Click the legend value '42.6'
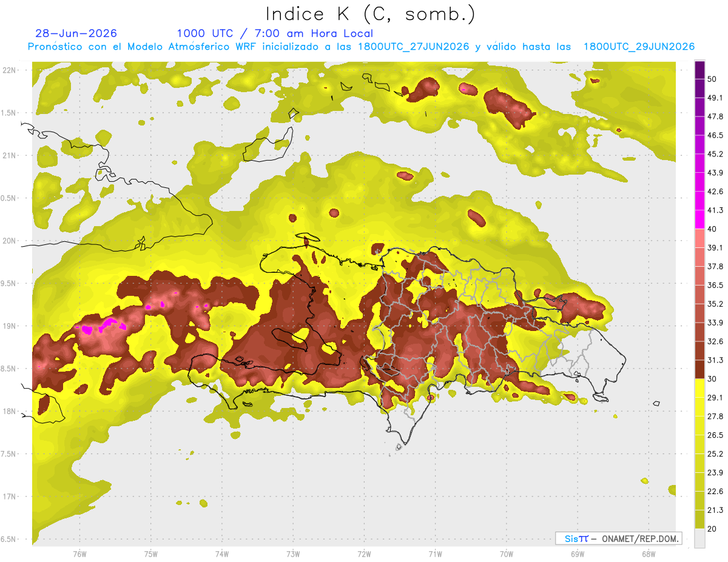The image size is (728, 562). (715, 192)
